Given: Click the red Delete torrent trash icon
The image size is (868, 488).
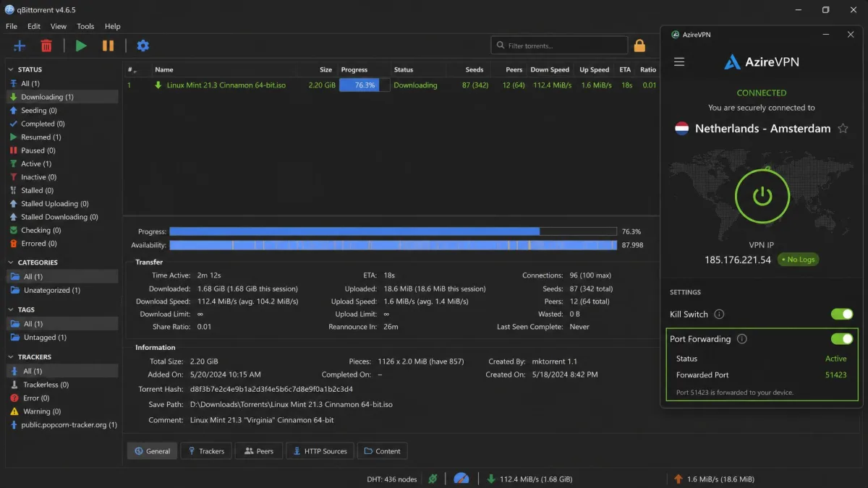Looking at the screenshot, I should point(46,46).
